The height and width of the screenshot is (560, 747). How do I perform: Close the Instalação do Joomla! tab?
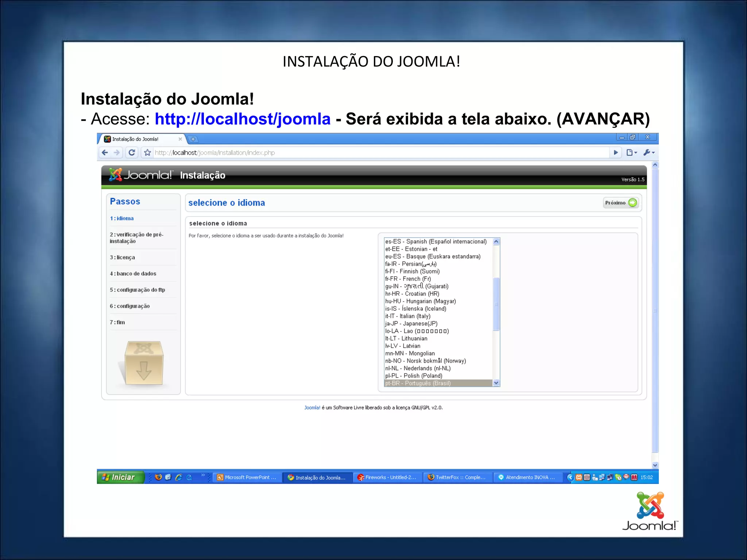[x=180, y=139]
